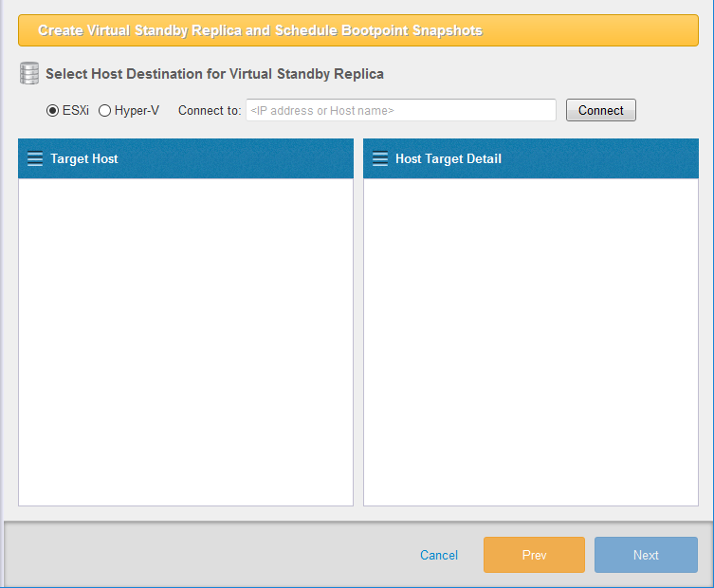Click the ESXi option label text

76,110
